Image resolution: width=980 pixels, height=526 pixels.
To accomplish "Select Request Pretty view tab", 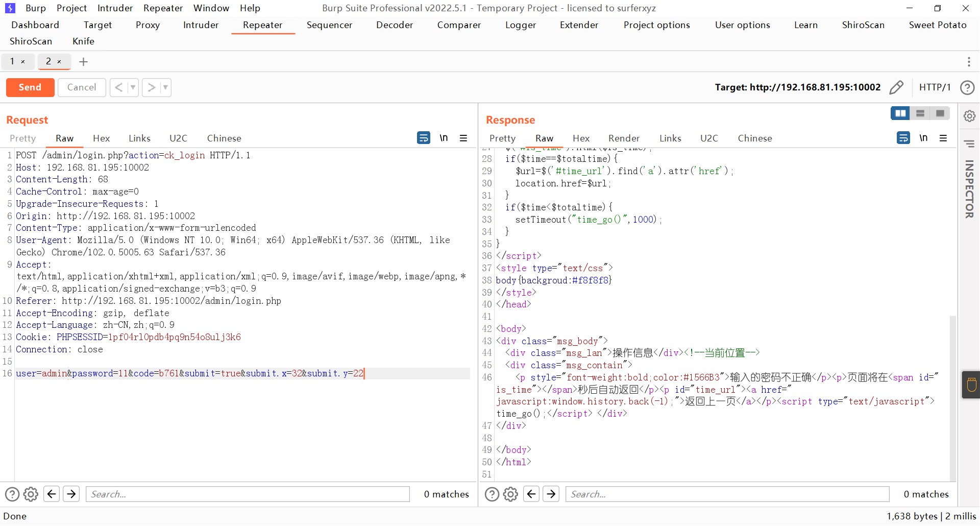I will 23,138.
